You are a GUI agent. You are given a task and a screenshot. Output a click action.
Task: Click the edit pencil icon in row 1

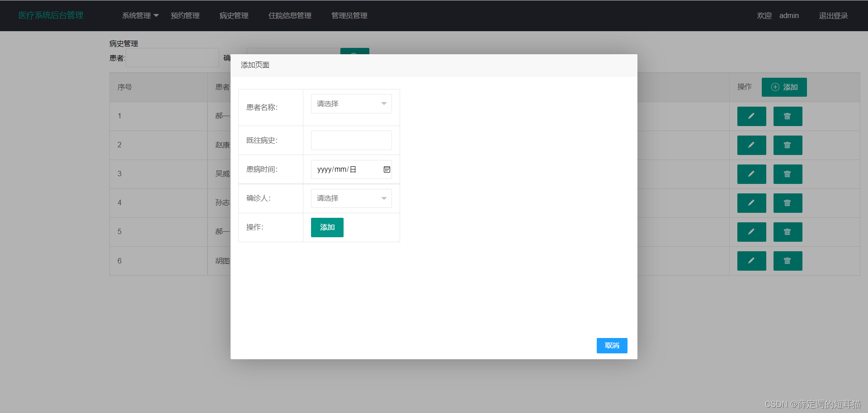point(751,116)
